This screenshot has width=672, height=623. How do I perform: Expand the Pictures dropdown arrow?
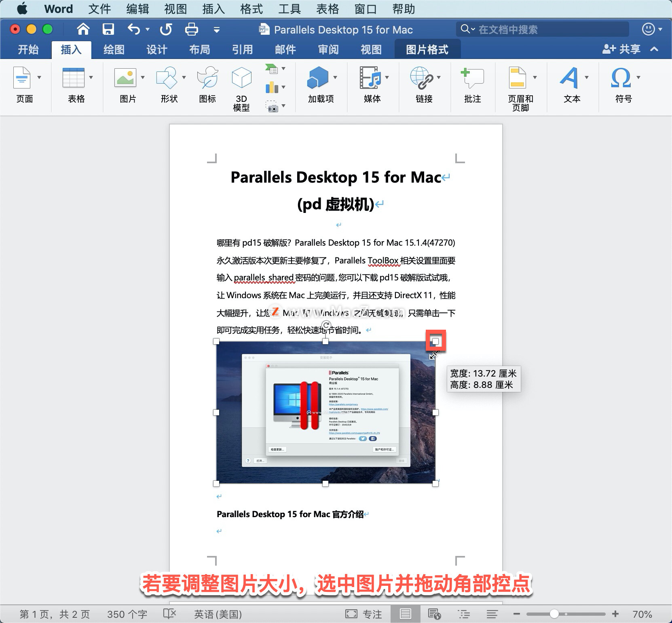point(143,77)
